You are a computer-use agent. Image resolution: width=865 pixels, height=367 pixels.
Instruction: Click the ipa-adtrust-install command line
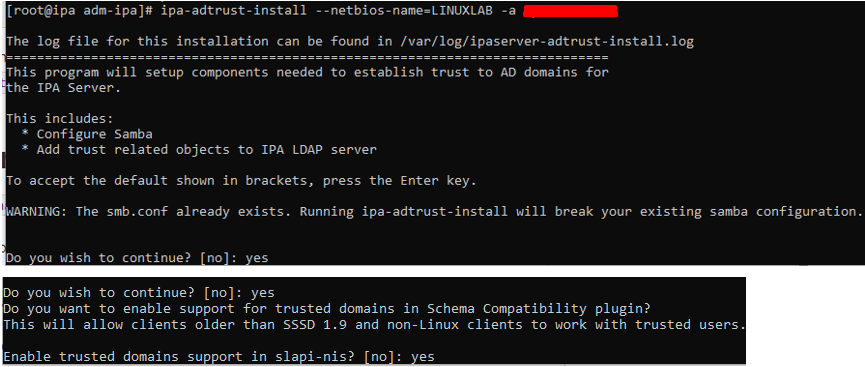point(312,12)
